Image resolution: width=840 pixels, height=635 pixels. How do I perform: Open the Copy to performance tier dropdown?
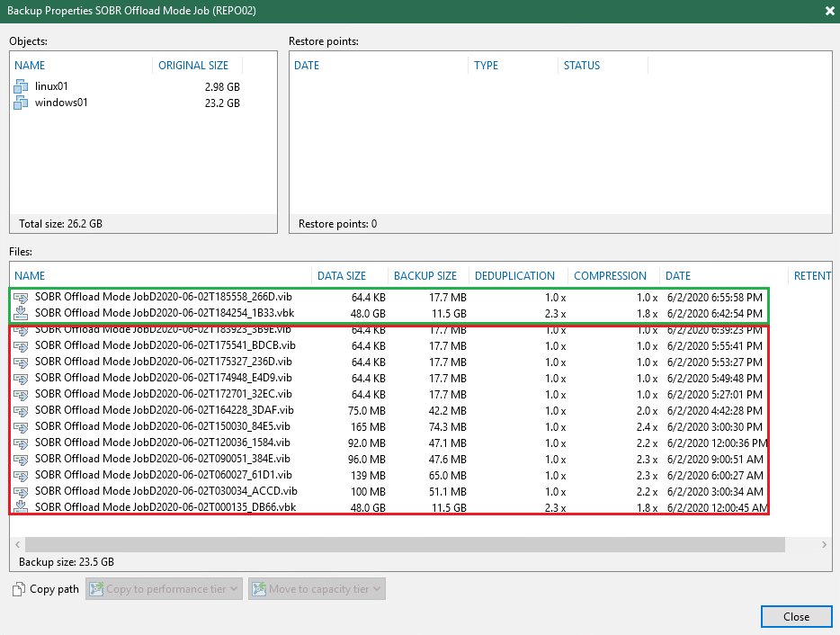(x=164, y=590)
